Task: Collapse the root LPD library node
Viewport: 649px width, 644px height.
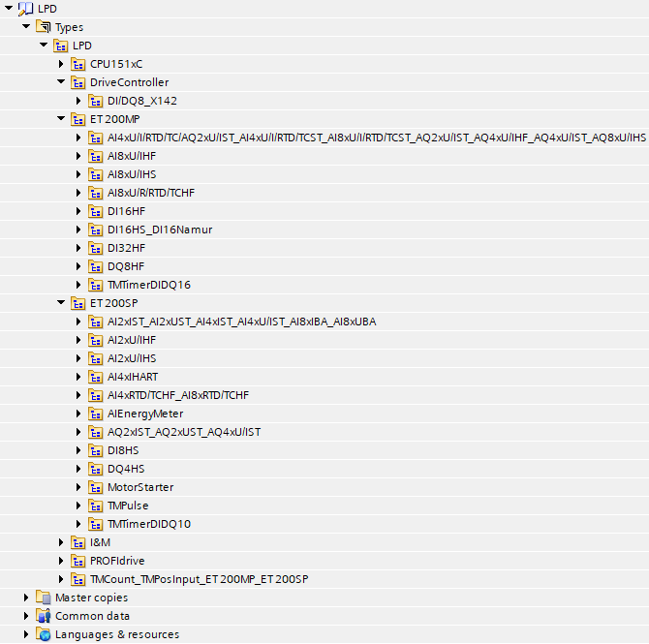Action: coord(9,8)
